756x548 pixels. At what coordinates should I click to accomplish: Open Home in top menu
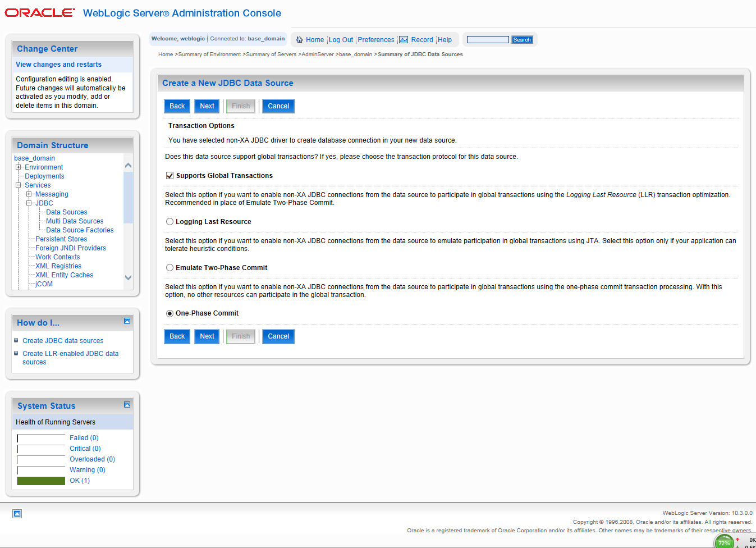click(x=315, y=40)
